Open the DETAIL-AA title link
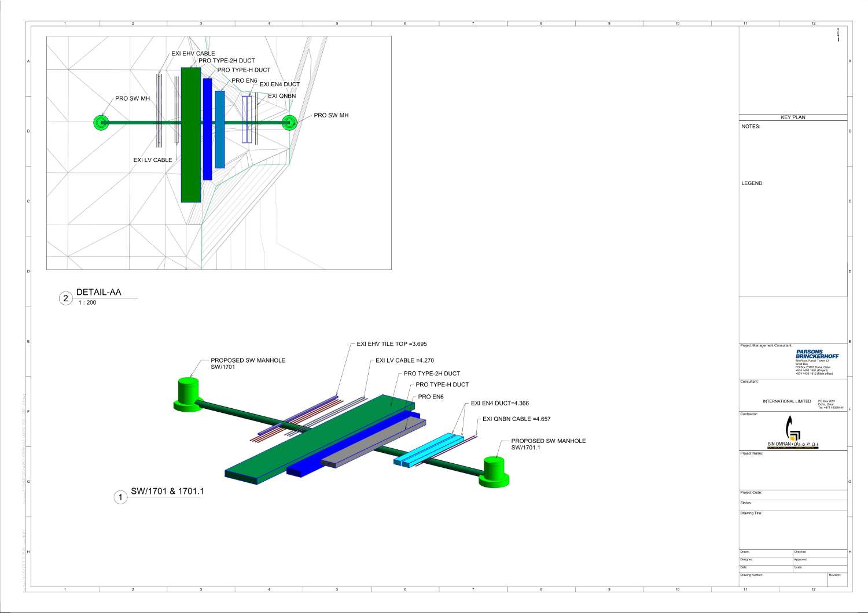Viewport: 868px width, 613px height. point(98,292)
